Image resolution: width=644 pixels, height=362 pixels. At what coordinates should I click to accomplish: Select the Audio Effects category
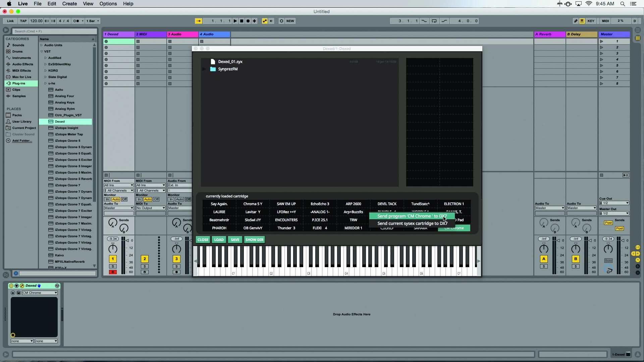pos(22,64)
